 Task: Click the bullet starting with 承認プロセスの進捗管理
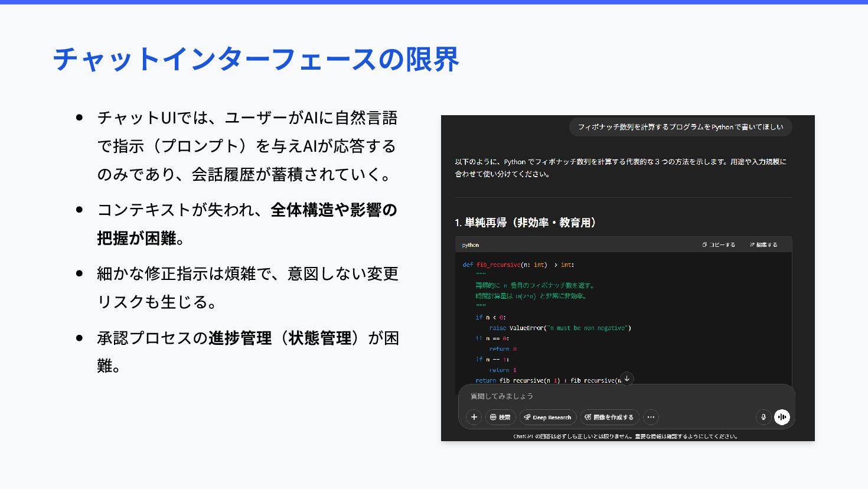(247, 352)
